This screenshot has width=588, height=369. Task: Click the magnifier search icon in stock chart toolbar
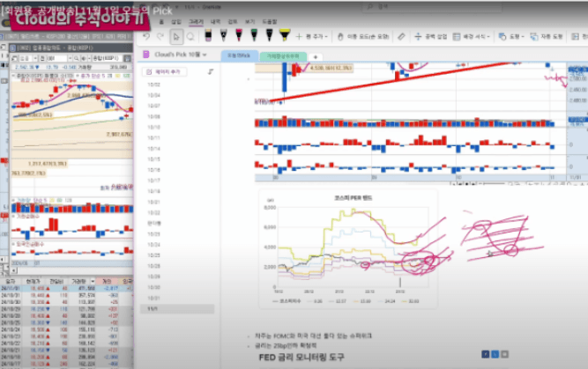[x=77, y=58]
